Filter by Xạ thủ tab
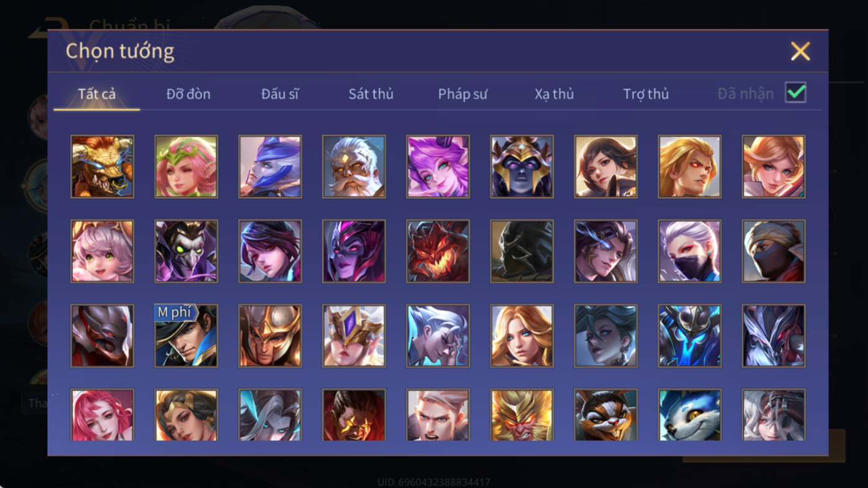The height and width of the screenshot is (488, 868). pyautogui.click(x=554, y=94)
